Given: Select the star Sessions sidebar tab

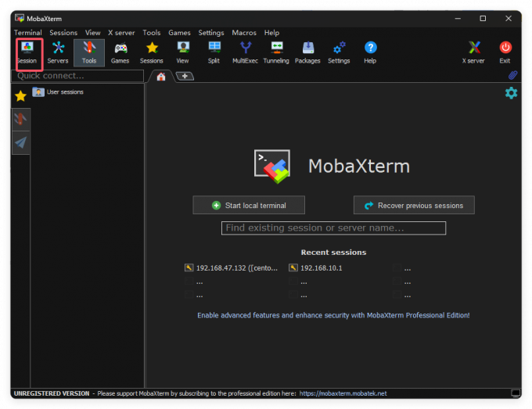Looking at the screenshot, I should coord(20,96).
